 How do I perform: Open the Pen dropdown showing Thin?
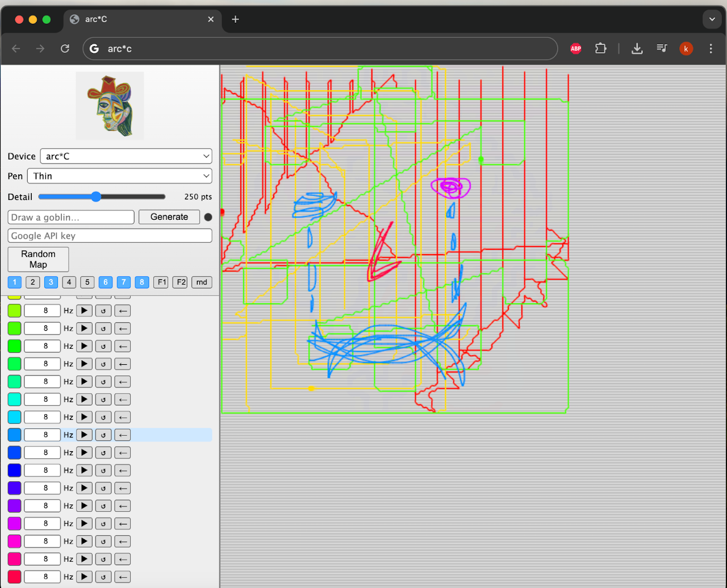[x=119, y=176]
